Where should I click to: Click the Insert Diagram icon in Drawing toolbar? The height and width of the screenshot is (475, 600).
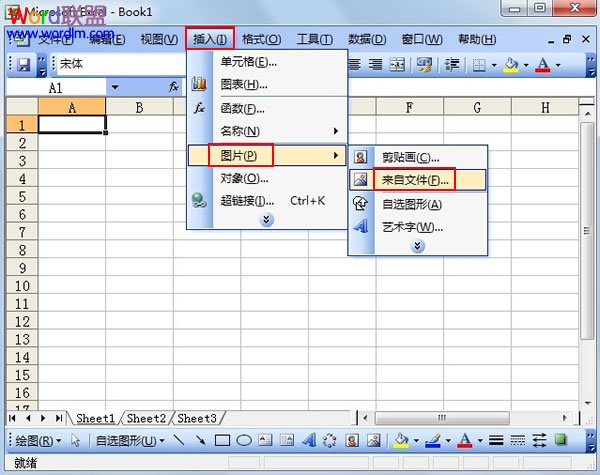pos(329,440)
